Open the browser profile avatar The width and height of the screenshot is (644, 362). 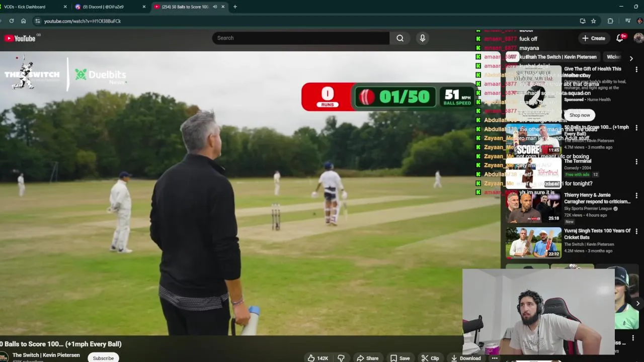(x=639, y=21)
